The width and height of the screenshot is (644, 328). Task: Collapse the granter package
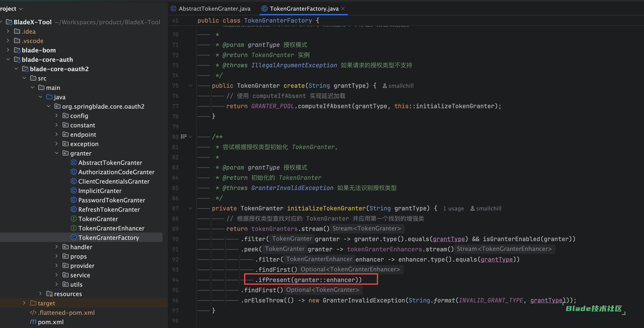(x=57, y=153)
